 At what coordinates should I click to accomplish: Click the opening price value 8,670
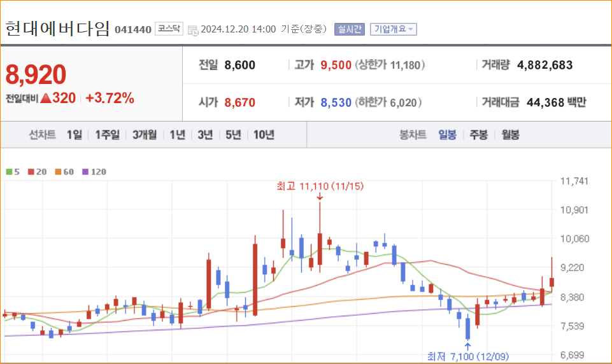coord(239,102)
